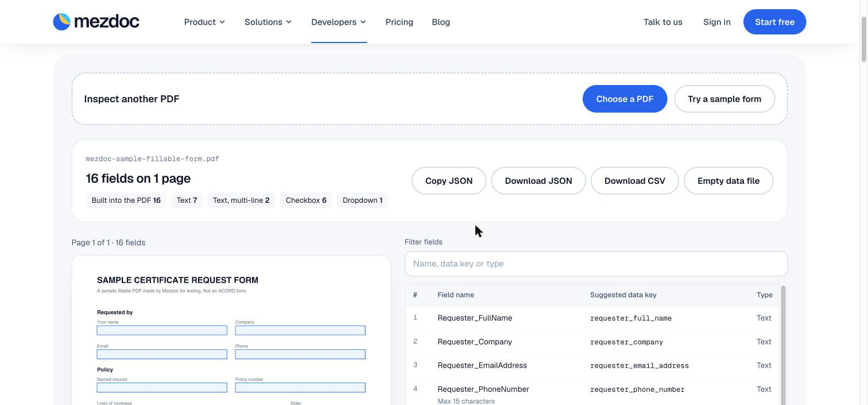Click the Sign in link
The width and height of the screenshot is (868, 405).
pos(717,22)
